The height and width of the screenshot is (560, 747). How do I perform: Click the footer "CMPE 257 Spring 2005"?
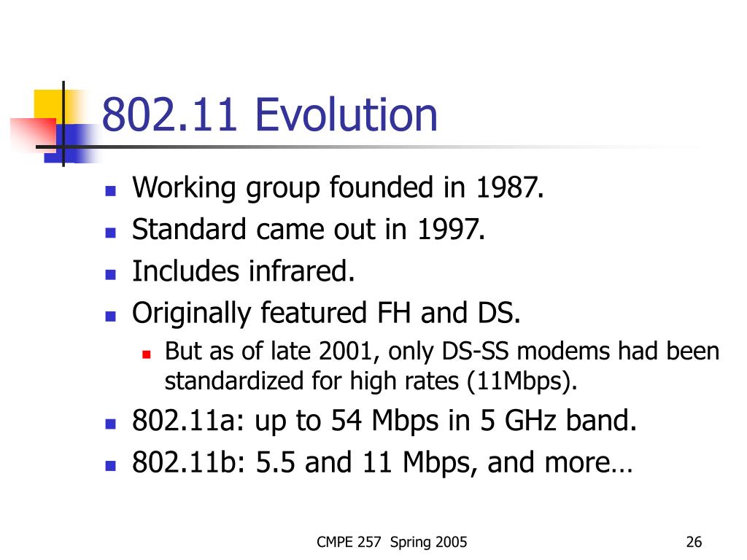click(392, 542)
